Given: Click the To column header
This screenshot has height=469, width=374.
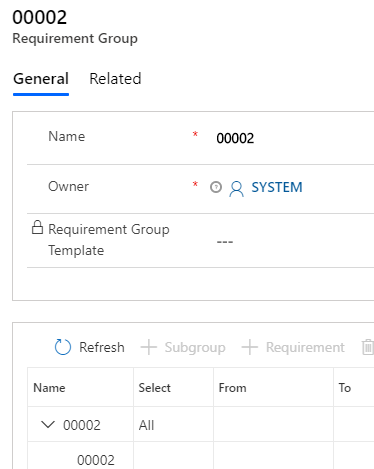Looking at the screenshot, I should 345,388.
